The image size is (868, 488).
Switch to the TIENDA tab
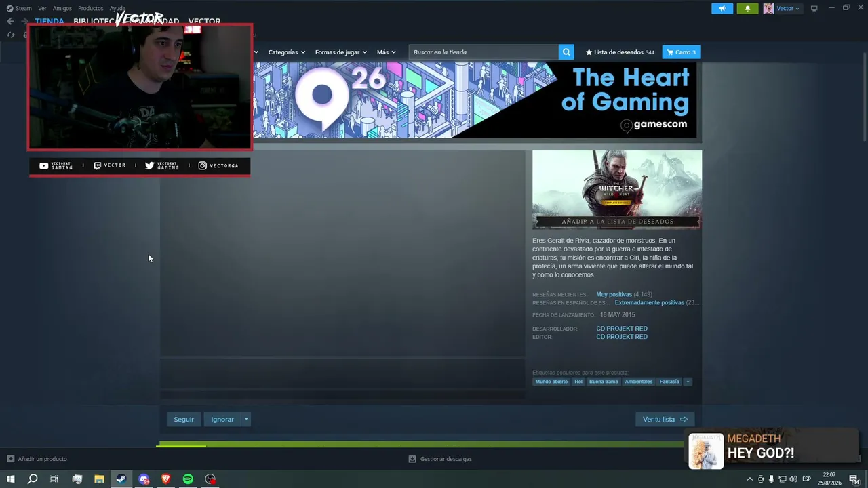(x=50, y=21)
